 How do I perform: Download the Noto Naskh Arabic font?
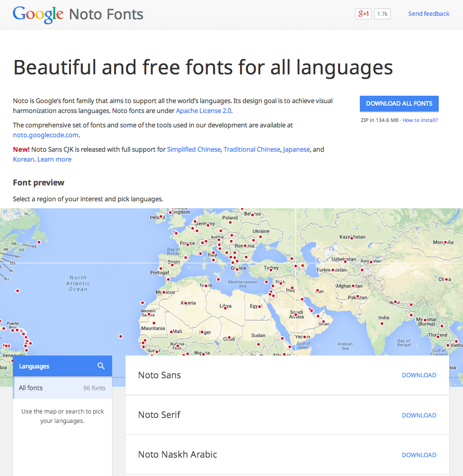click(419, 455)
